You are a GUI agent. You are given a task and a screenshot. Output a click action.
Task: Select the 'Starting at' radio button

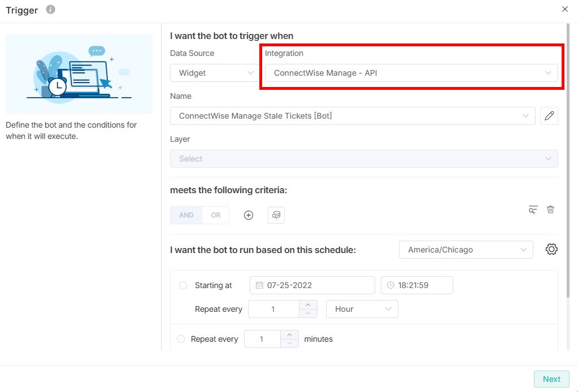183,285
